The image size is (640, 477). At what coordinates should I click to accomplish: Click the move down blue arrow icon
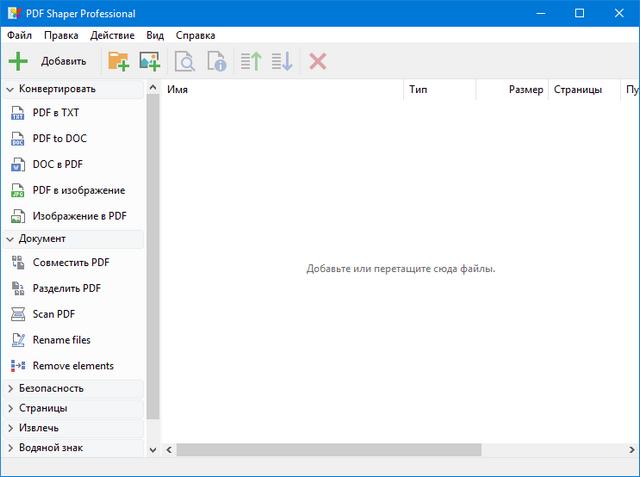point(281,62)
